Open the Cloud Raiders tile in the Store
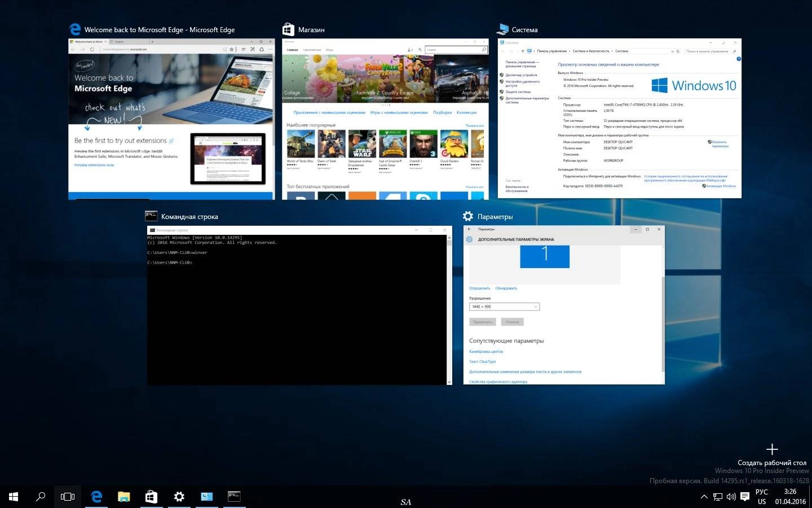 coord(454,150)
